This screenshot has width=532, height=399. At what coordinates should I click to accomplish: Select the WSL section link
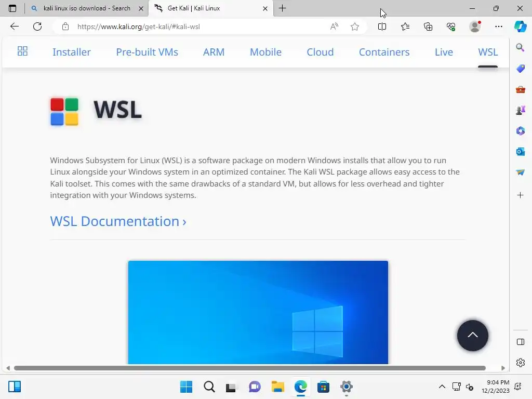click(488, 52)
